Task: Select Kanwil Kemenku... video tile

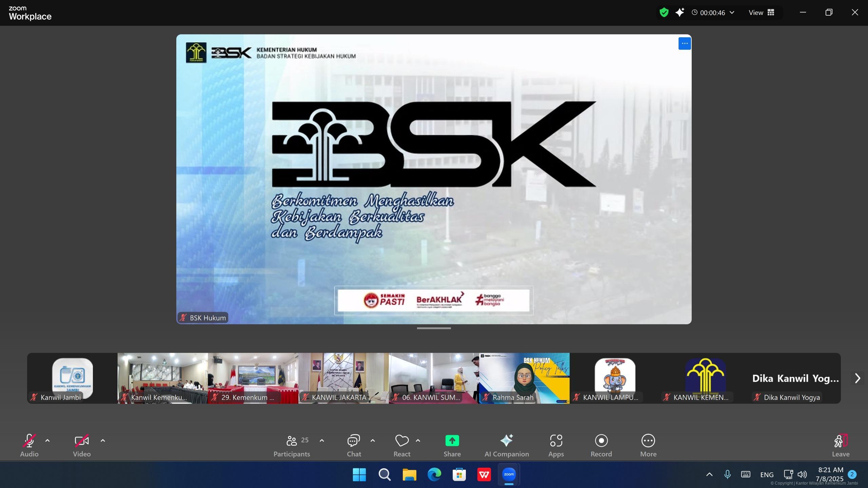Action: tap(163, 378)
